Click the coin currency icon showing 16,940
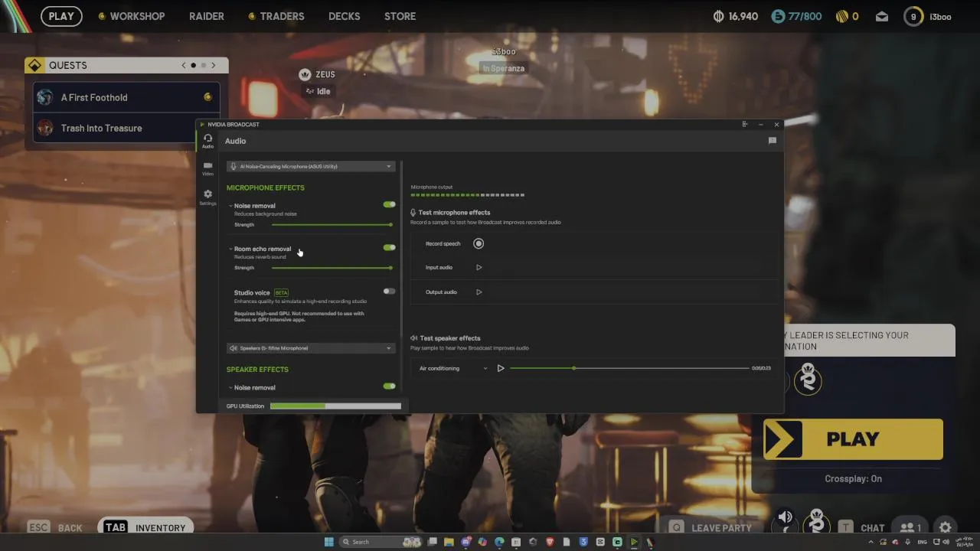980x551 pixels. [x=718, y=16]
